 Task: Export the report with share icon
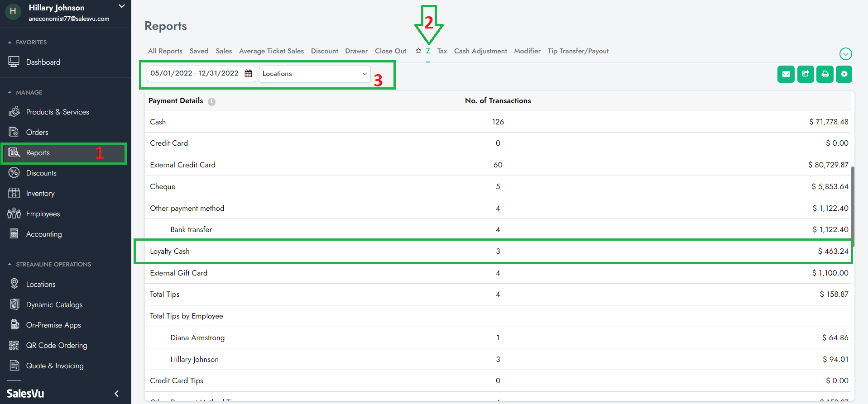coord(805,74)
